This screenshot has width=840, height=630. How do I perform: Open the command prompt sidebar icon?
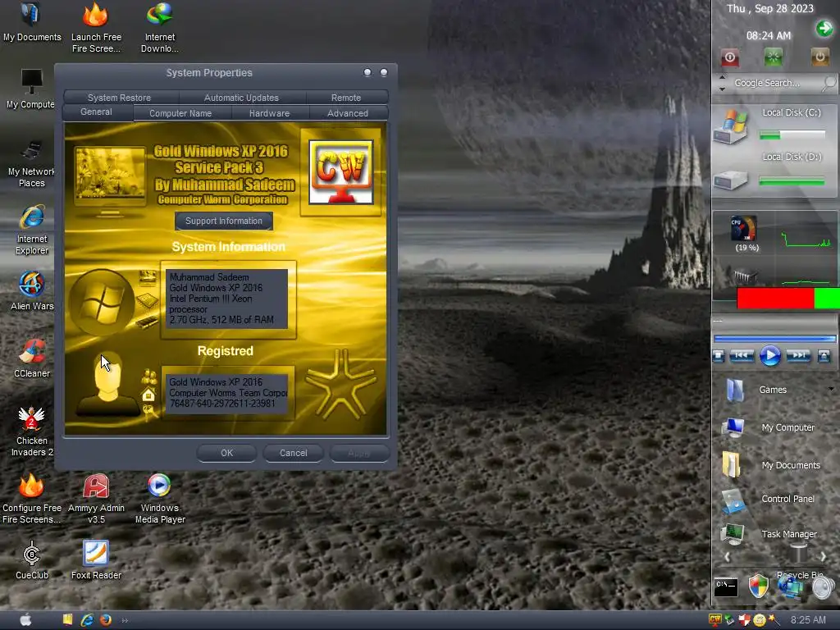(726, 587)
